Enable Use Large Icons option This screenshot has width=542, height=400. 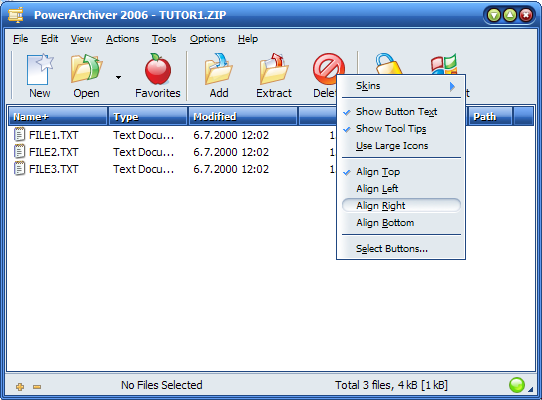point(401,146)
